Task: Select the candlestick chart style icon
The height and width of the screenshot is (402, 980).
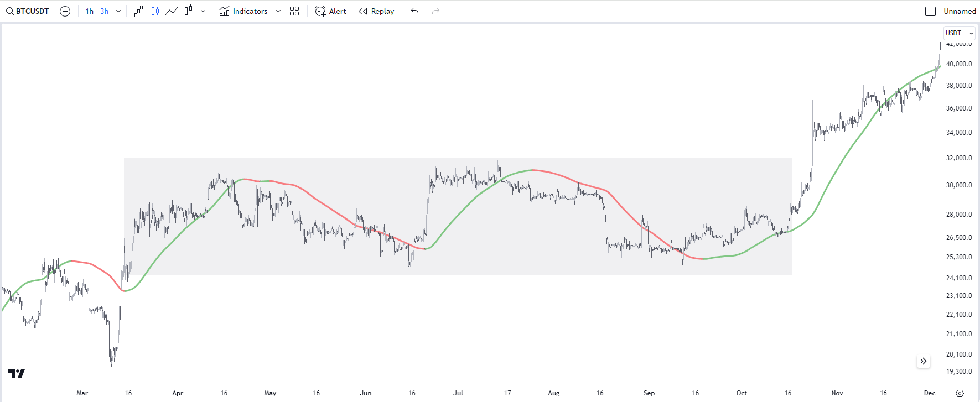Action: (x=155, y=11)
